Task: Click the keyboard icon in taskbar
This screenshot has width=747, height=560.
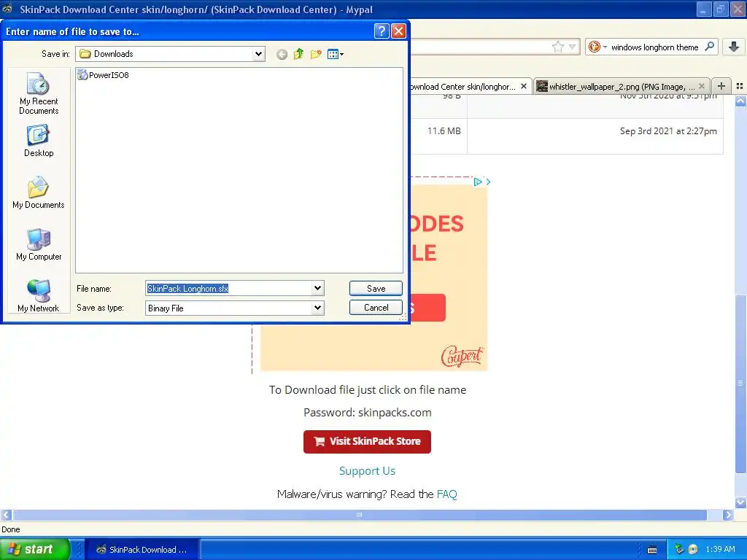Action: pyautogui.click(x=652, y=550)
